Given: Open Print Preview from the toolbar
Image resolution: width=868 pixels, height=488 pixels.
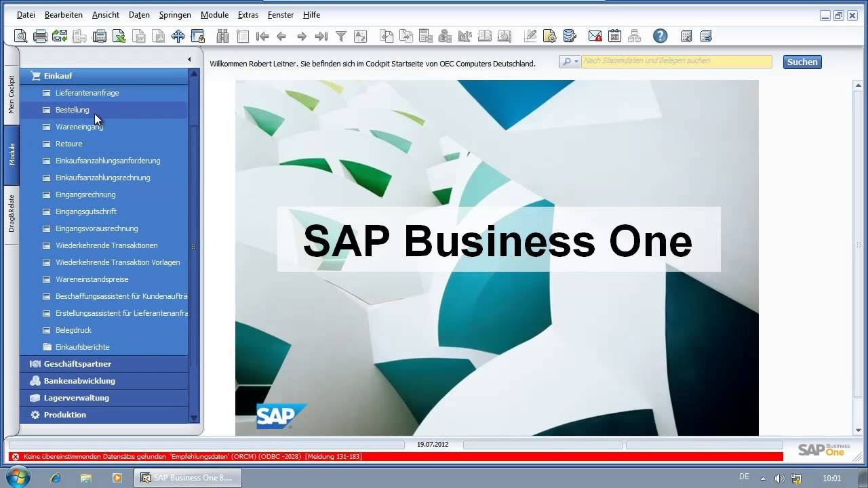Looking at the screenshot, I should pyautogui.click(x=20, y=36).
